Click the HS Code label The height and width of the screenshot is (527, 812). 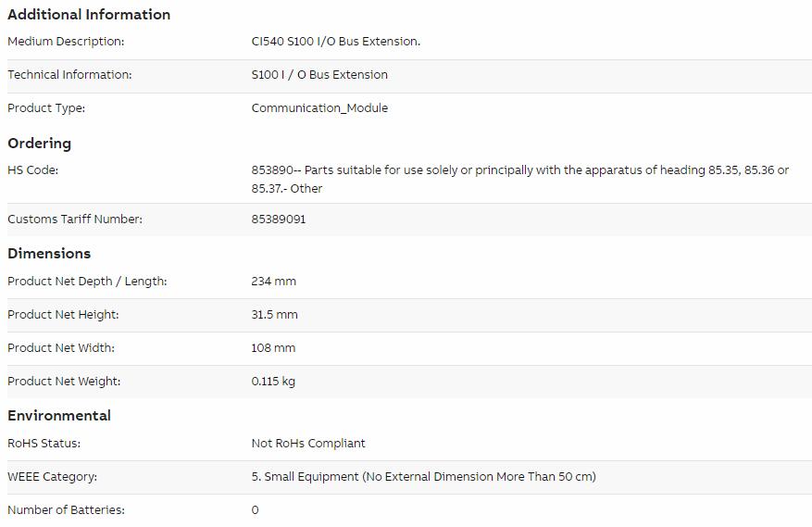tap(32, 170)
